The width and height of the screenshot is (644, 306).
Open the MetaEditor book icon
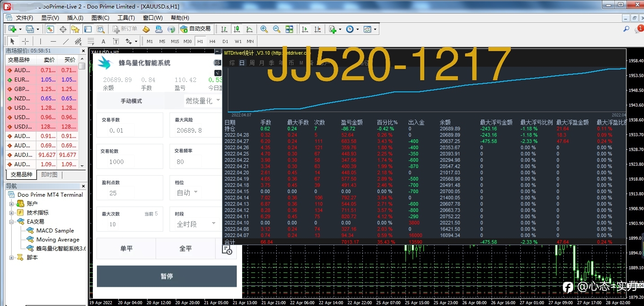click(146, 29)
